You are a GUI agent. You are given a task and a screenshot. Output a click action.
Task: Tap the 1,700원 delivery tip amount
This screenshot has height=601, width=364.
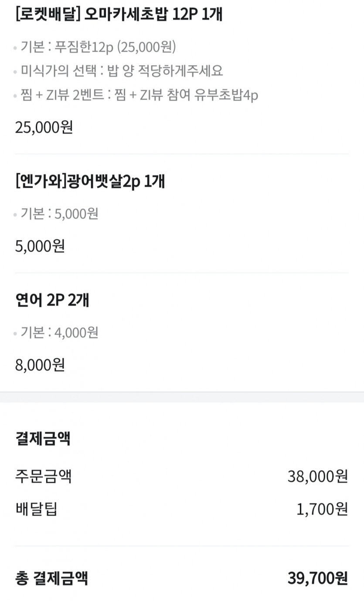click(x=322, y=508)
